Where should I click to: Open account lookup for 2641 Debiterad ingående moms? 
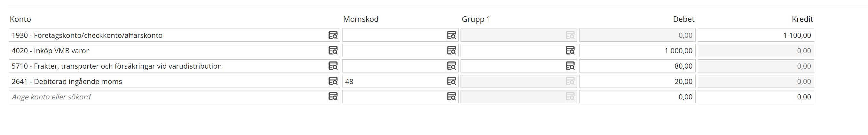(x=333, y=81)
